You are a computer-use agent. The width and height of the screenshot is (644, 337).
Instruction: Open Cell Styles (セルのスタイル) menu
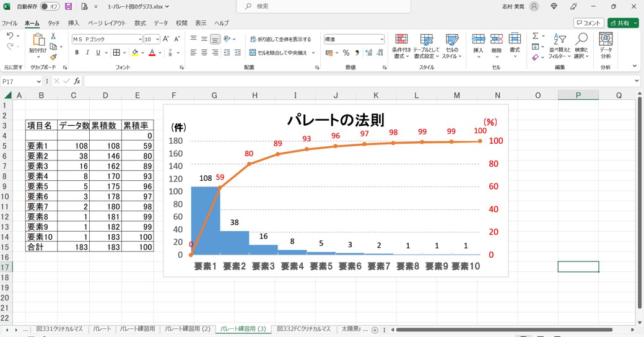(452, 46)
